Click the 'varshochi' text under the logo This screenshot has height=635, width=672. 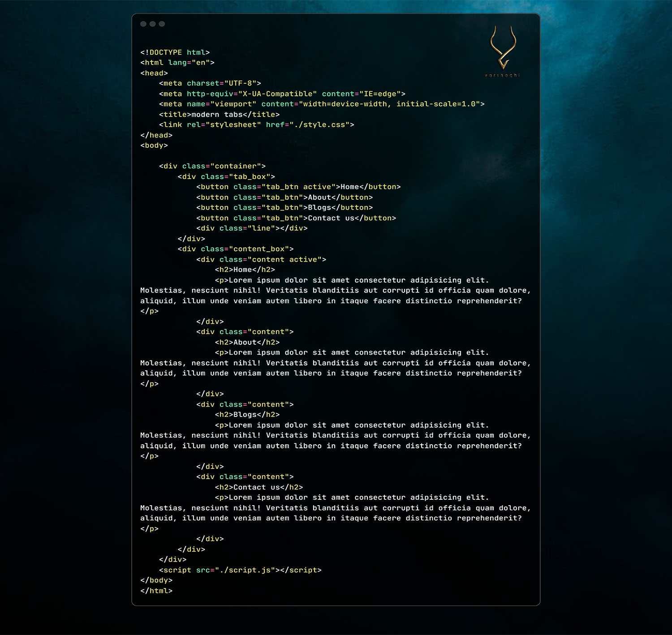click(x=502, y=75)
